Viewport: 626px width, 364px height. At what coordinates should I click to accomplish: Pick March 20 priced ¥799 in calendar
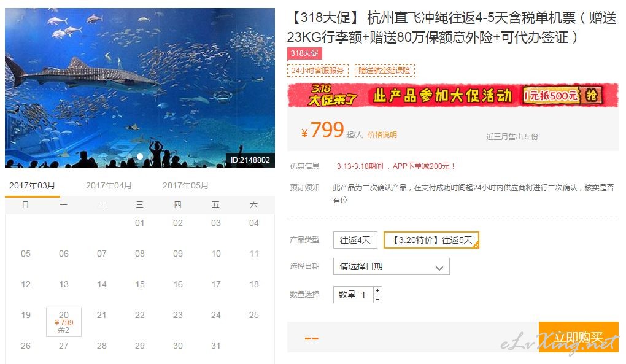64,322
